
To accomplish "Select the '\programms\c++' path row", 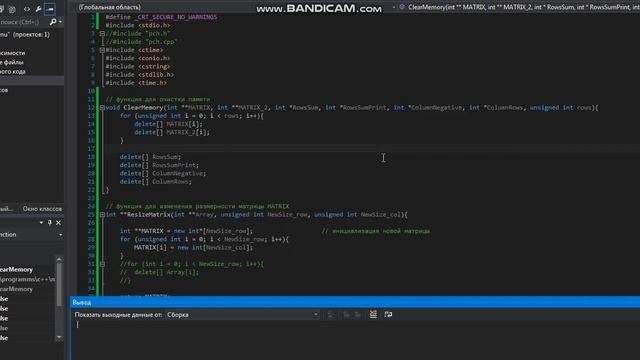I will point(27,279).
